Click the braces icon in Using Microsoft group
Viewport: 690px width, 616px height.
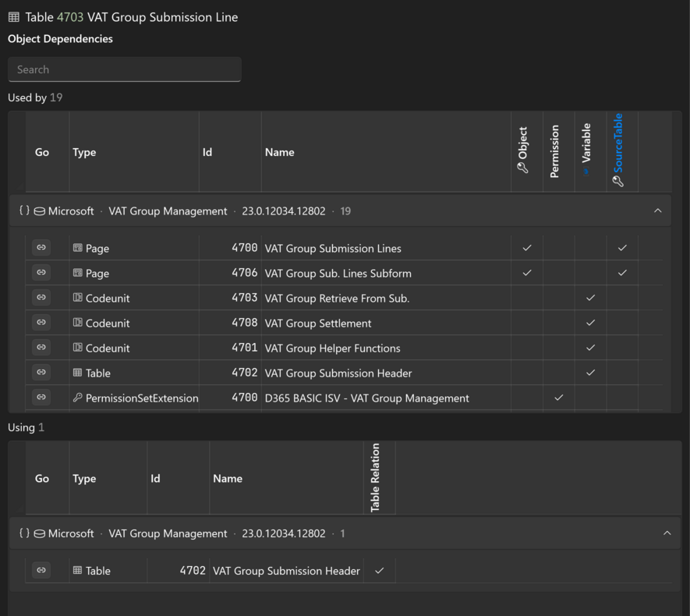tap(25, 533)
